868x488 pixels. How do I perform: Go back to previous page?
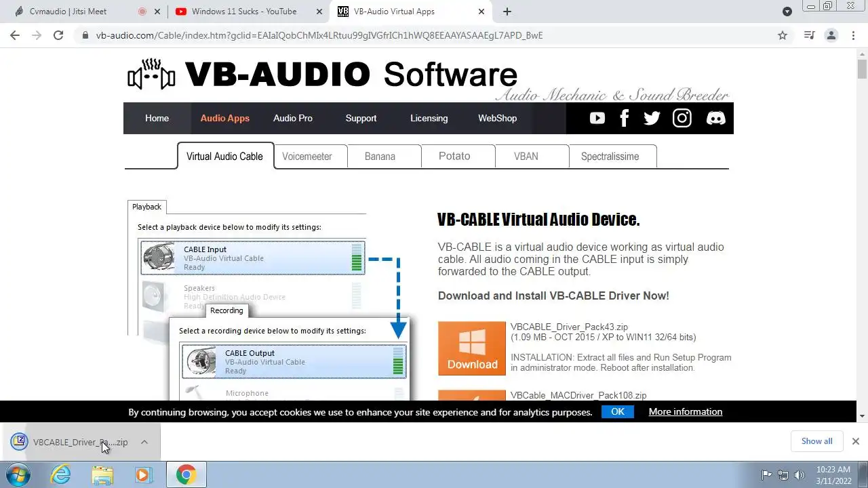point(15,35)
